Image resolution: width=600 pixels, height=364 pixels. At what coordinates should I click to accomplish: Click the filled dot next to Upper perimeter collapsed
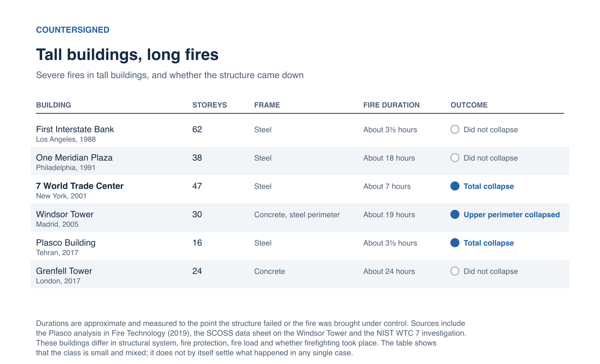coord(455,214)
